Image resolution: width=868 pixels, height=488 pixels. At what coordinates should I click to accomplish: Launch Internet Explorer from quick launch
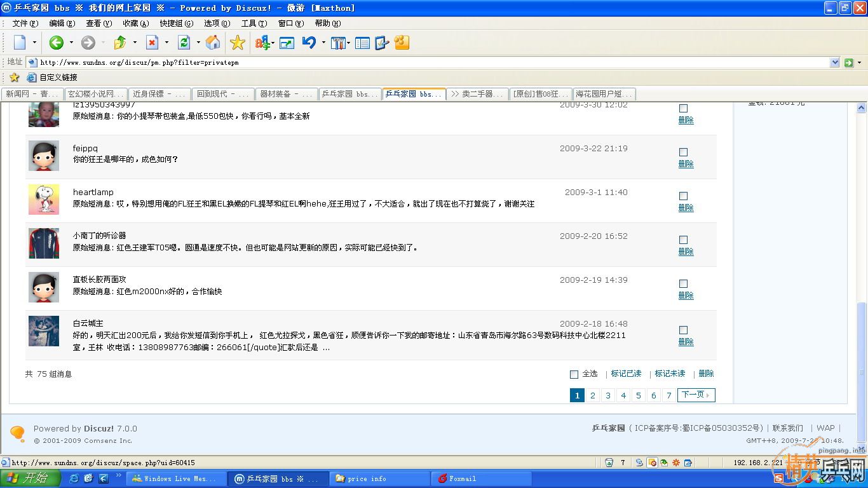pyautogui.click(x=74, y=478)
